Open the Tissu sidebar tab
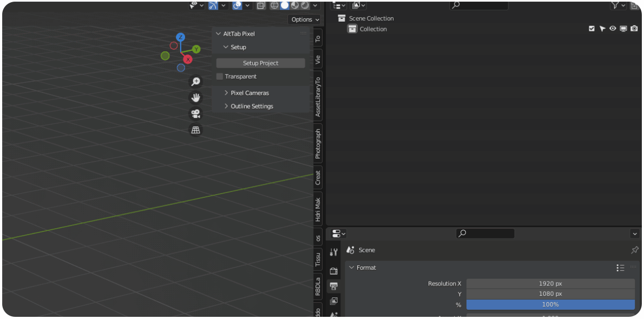The image size is (644, 319). 318,259
